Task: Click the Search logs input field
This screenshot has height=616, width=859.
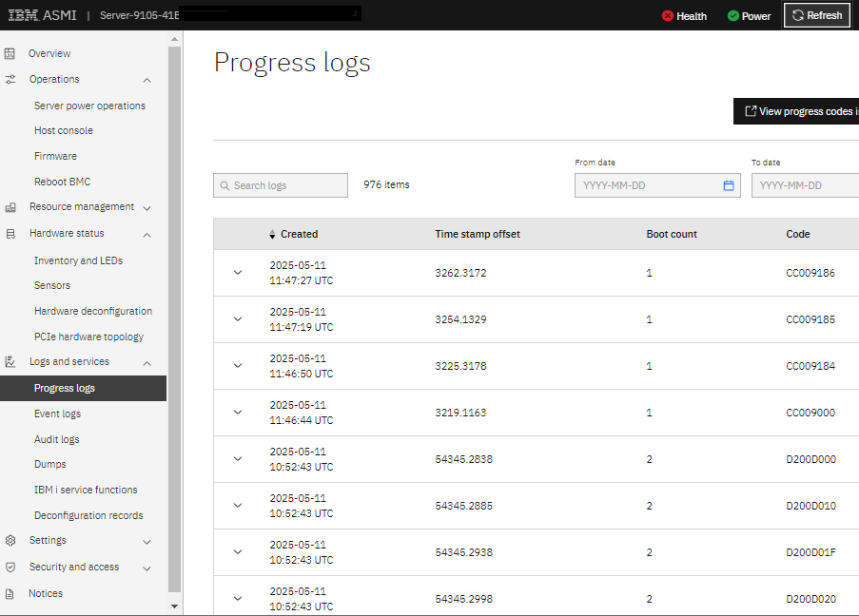Action: point(281,185)
